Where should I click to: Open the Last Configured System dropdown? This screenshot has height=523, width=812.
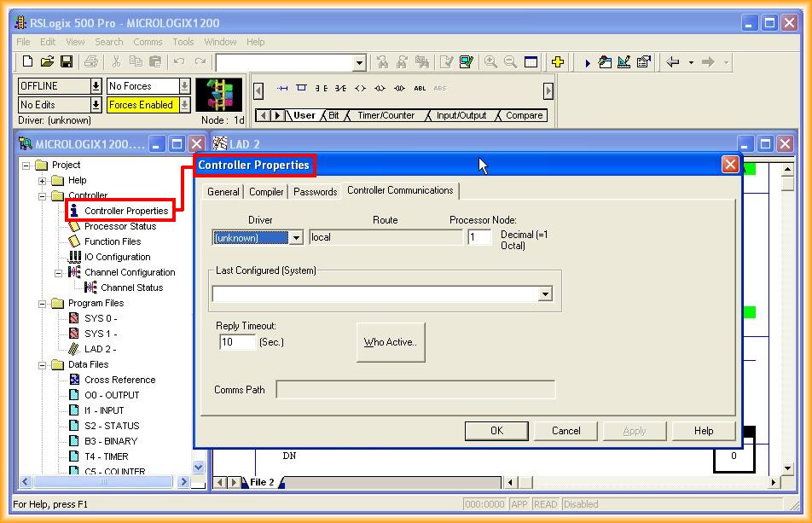[x=545, y=294]
